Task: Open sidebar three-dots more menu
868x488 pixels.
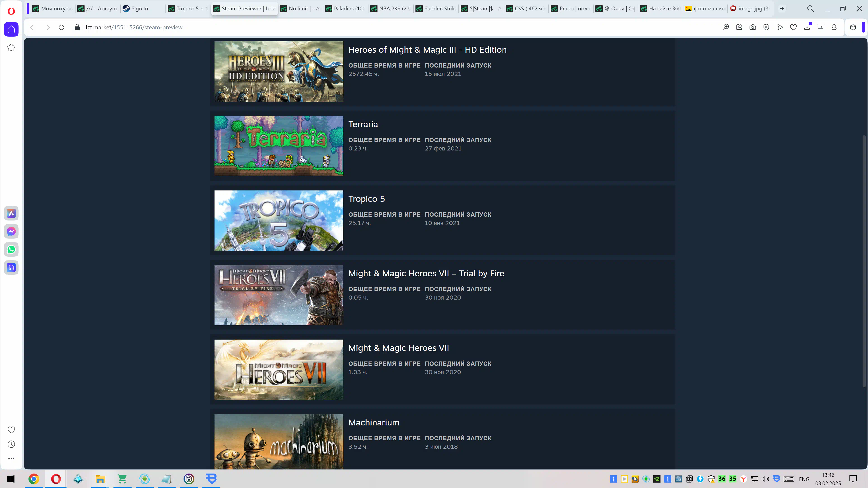Action: pyautogui.click(x=11, y=458)
